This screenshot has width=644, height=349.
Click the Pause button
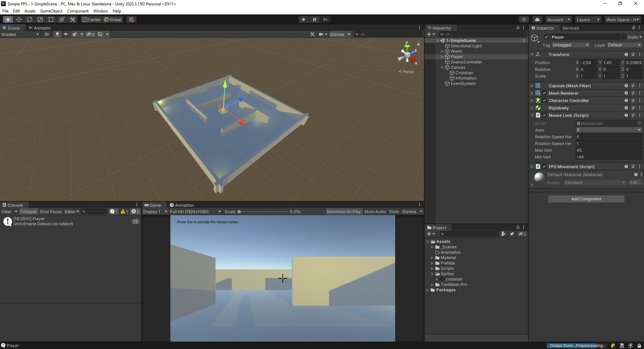314,19
